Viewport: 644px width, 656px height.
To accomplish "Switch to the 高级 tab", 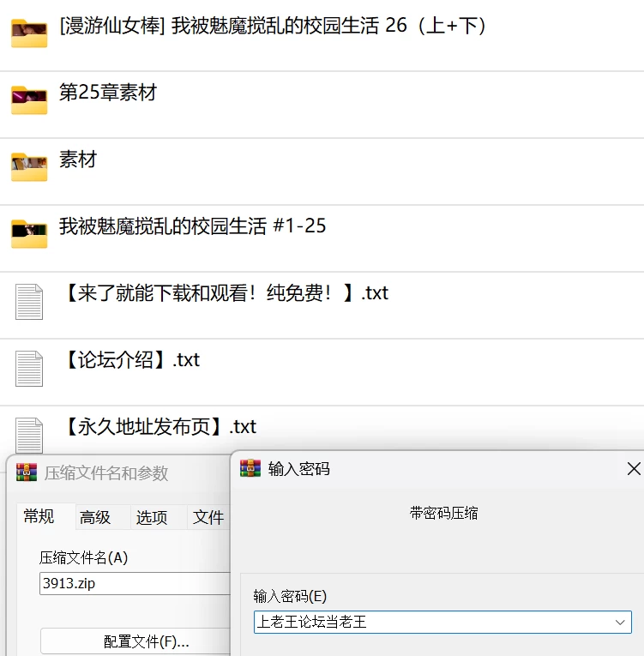I will pyautogui.click(x=95, y=518).
